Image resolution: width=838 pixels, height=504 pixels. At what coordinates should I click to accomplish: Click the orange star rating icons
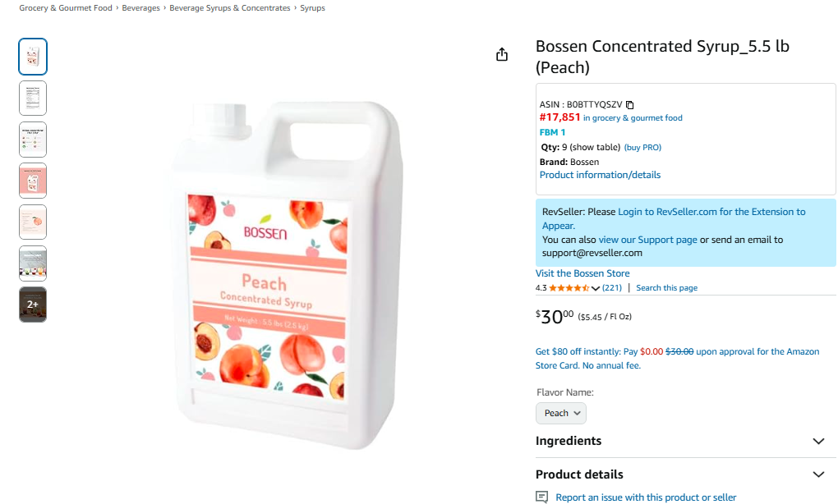[569, 288]
